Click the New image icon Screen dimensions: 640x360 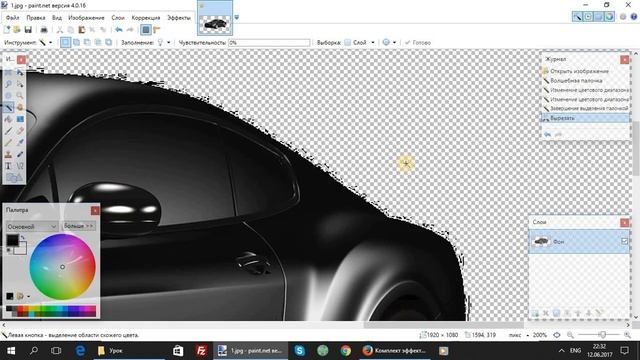pyautogui.click(x=7, y=30)
